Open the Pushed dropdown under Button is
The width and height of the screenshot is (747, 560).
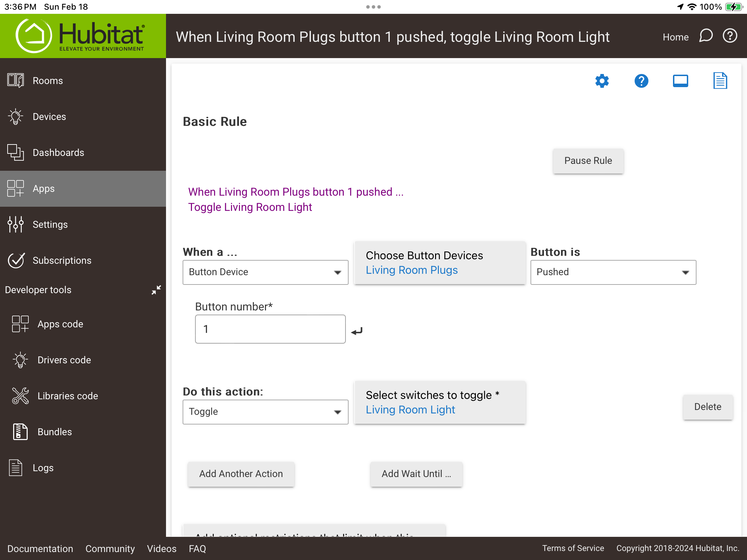click(613, 272)
